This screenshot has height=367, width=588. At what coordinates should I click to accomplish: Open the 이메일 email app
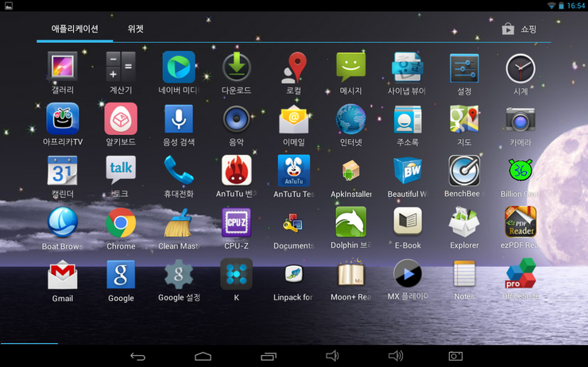pyautogui.click(x=294, y=119)
